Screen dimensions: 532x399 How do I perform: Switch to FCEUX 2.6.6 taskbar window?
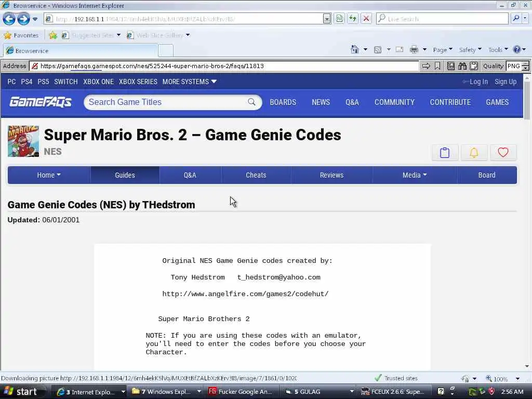395,392
